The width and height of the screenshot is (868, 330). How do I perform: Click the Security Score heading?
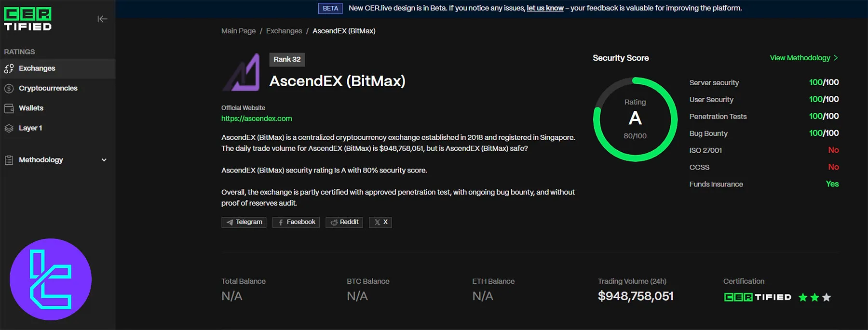[621, 58]
